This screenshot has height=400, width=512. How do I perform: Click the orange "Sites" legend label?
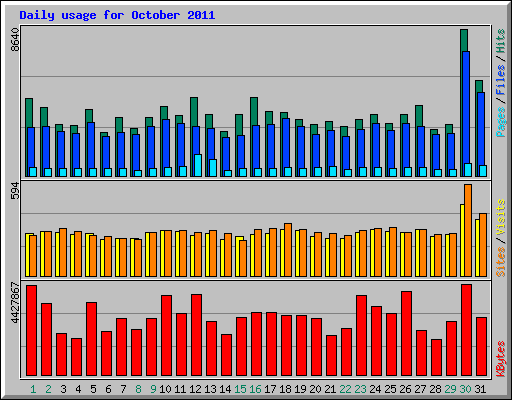pos(501,262)
